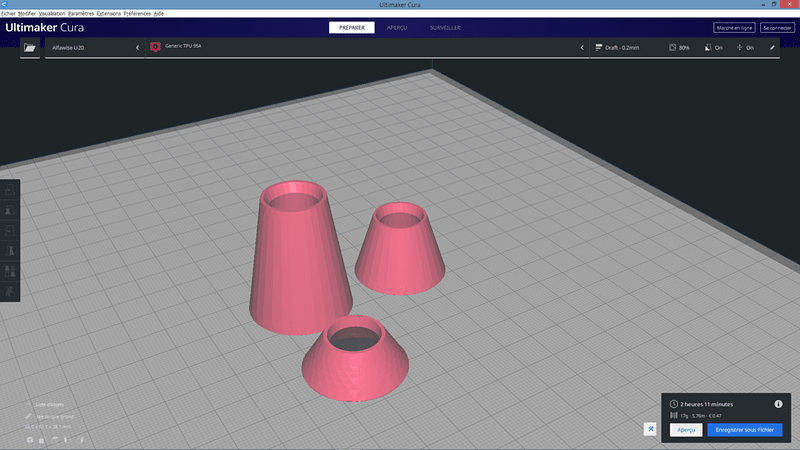
Task: Switch to front view icon
Action: (42, 440)
